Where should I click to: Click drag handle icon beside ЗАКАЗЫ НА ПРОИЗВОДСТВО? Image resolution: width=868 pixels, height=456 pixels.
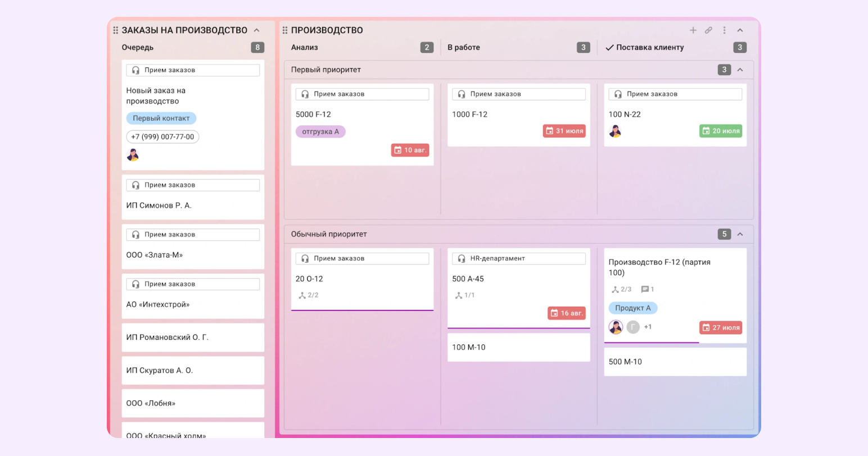[115, 30]
